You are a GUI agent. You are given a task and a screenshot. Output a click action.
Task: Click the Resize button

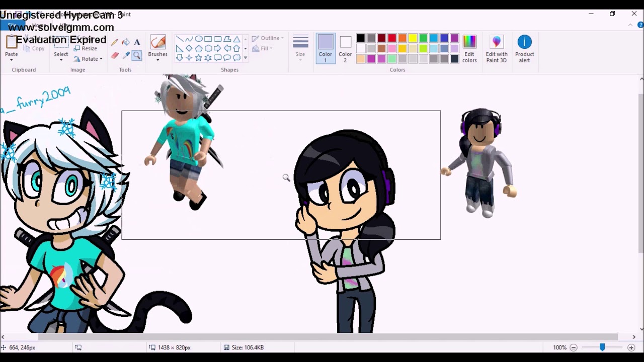[86, 49]
